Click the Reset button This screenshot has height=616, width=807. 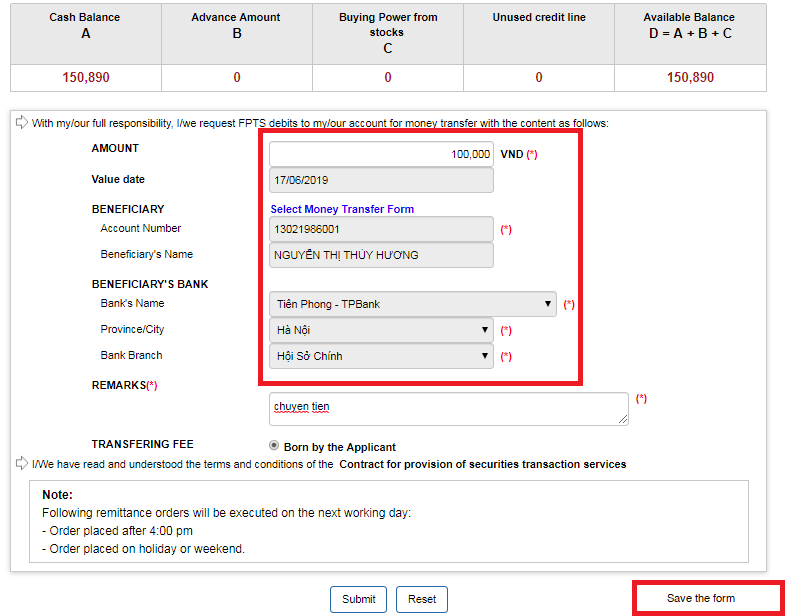(x=422, y=599)
